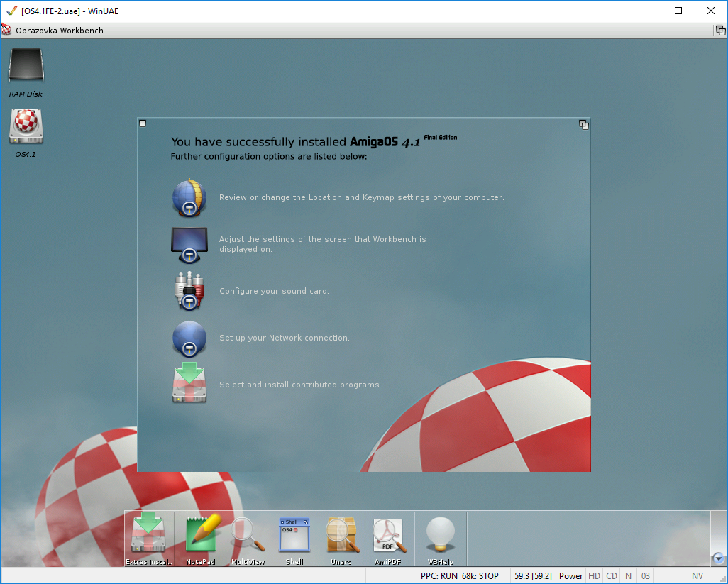Viewport: 728px width, 584px height.
Task: Open Unarc from the dock
Action: (341, 535)
